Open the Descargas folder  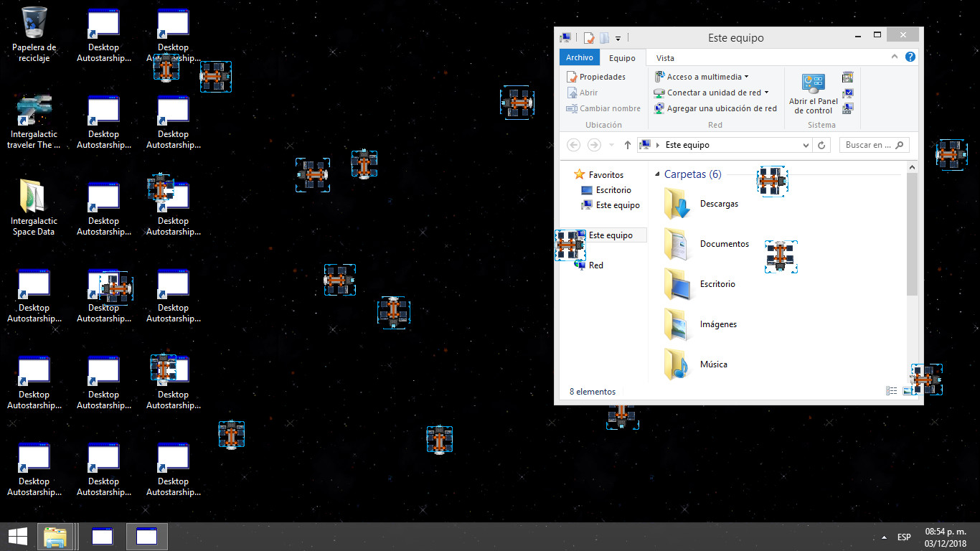click(718, 203)
